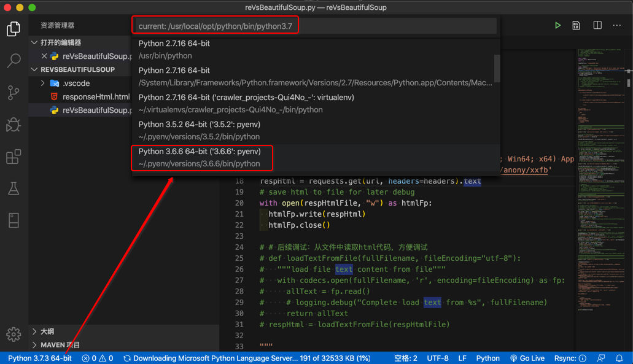Change indentation via 空格: 2
The height and width of the screenshot is (364, 633).
(406, 358)
